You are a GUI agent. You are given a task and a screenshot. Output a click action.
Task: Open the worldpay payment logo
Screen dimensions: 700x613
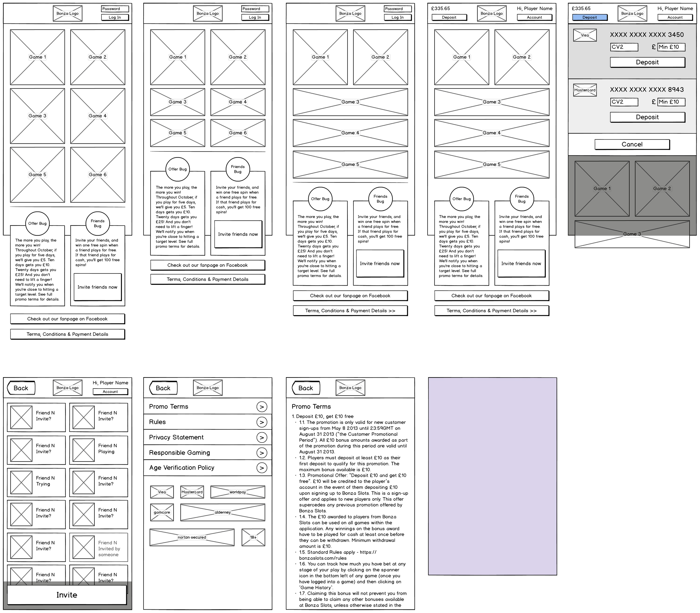point(238,492)
